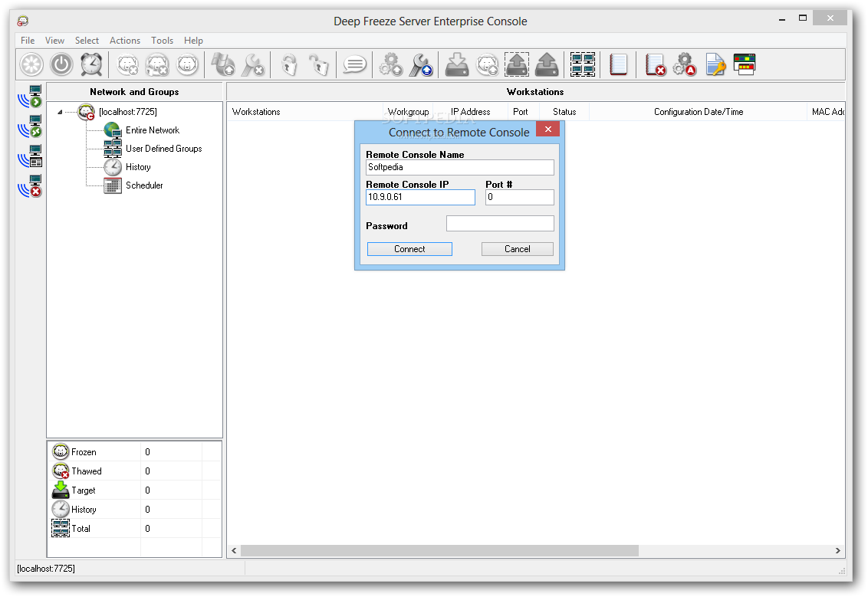Screen dimensions: 868x597
Task: Click the open padlock Unlock icon
Action: pyautogui.click(x=319, y=64)
